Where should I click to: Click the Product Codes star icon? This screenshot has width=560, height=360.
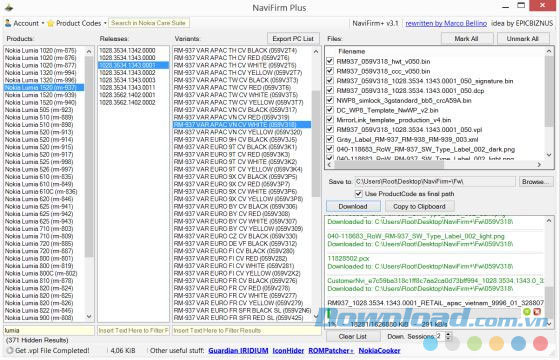[x=51, y=23]
